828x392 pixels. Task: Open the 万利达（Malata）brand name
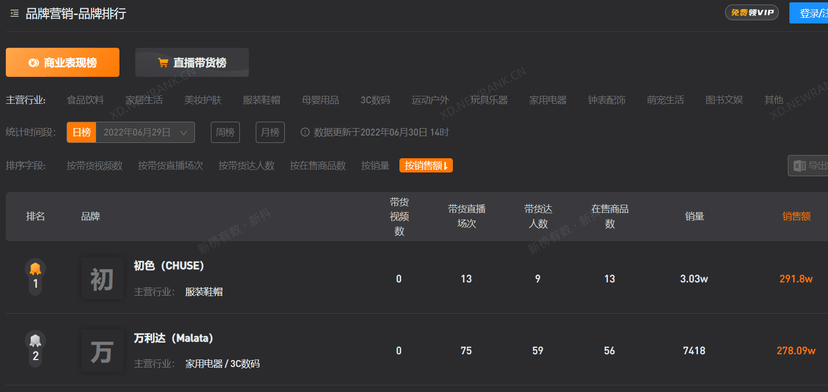click(x=173, y=338)
